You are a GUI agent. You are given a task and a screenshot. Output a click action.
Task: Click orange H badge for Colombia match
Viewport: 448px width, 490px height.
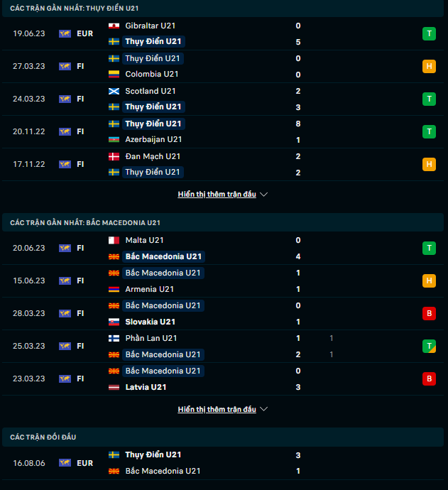[429, 66]
